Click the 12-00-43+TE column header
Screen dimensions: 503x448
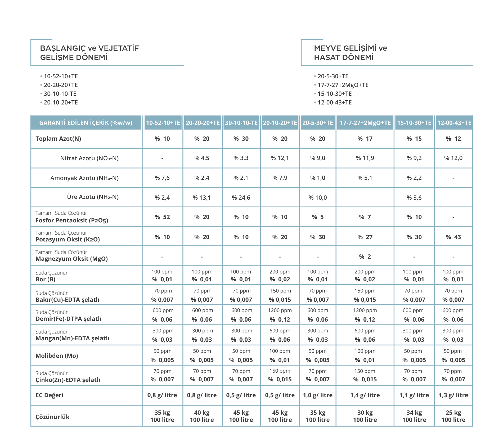tap(454, 123)
